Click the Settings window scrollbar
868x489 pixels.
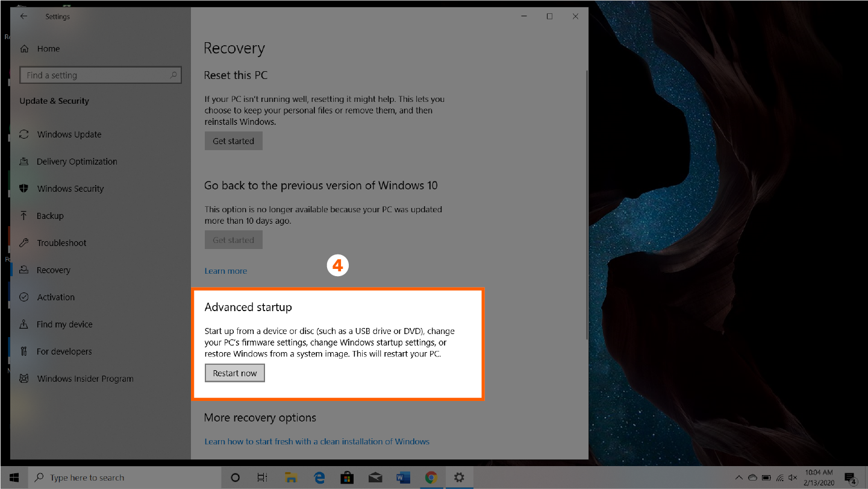click(x=587, y=205)
